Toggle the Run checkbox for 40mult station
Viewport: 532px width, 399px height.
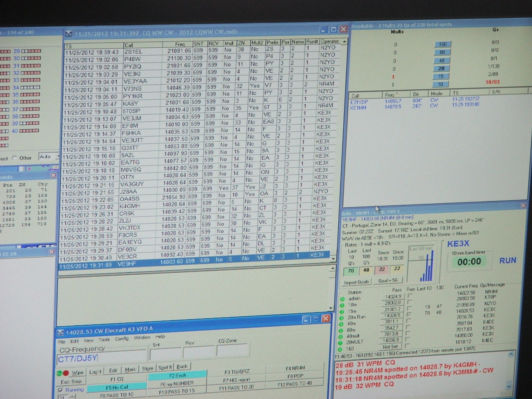(409, 333)
